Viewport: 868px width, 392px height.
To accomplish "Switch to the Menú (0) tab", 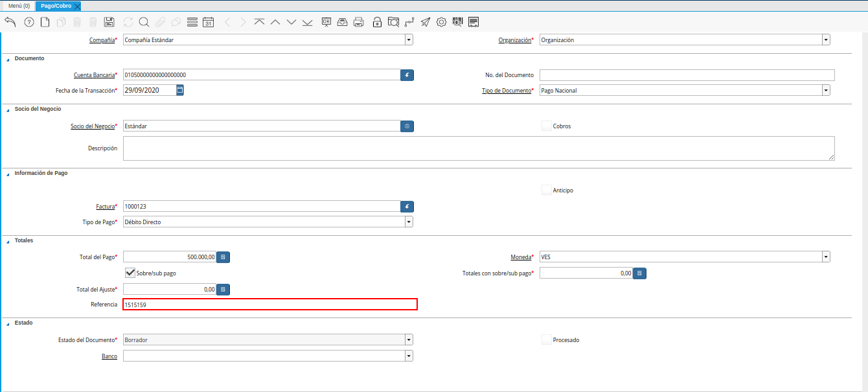I will [19, 6].
